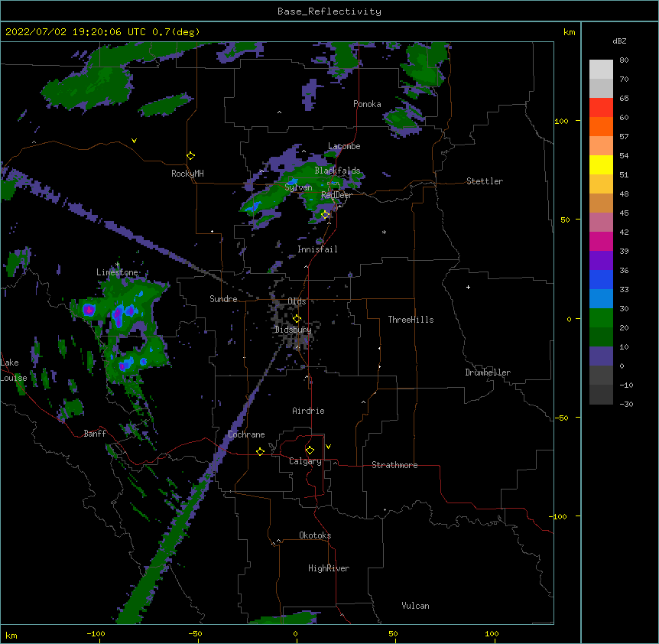Select the dBZ legend value 45
This screenshot has width=659, height=644.
(x=624, y=213)
